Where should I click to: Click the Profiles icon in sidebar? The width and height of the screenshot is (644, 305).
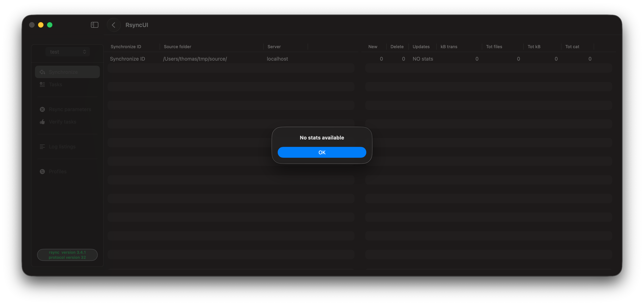tap(42, 172)
